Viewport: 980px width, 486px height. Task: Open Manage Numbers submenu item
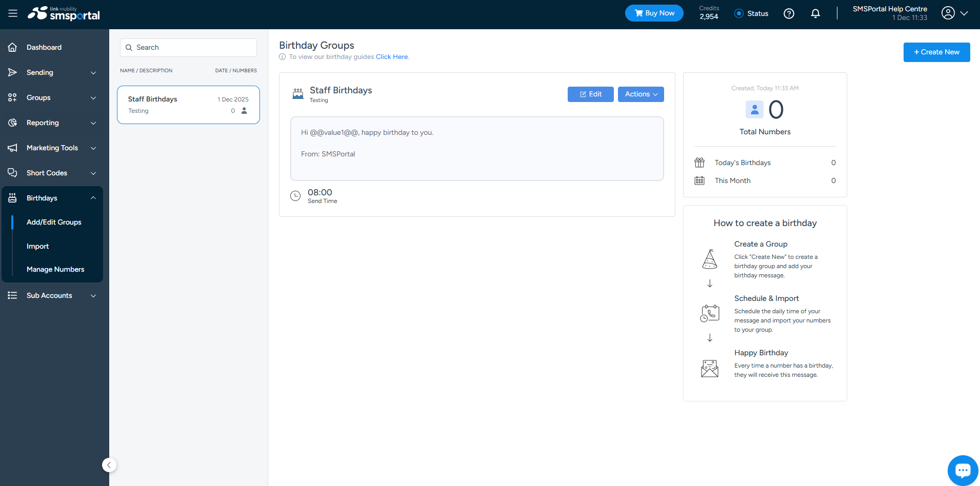coord(55,269)
